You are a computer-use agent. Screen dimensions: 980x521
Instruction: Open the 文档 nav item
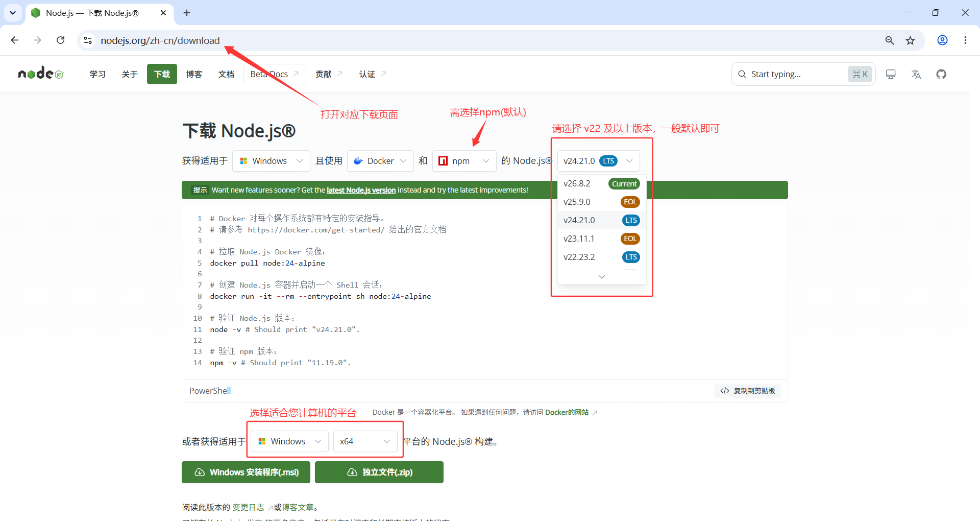(x=226, y=74)
